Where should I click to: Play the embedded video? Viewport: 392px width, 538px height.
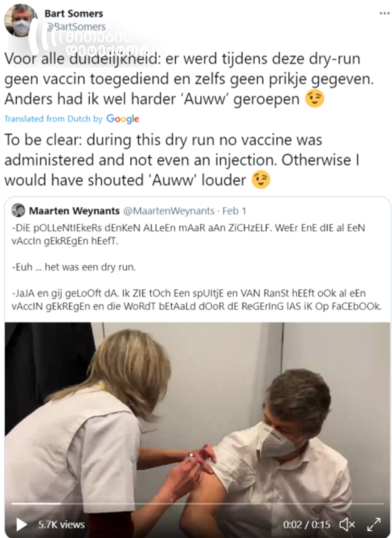coord(21,524)
